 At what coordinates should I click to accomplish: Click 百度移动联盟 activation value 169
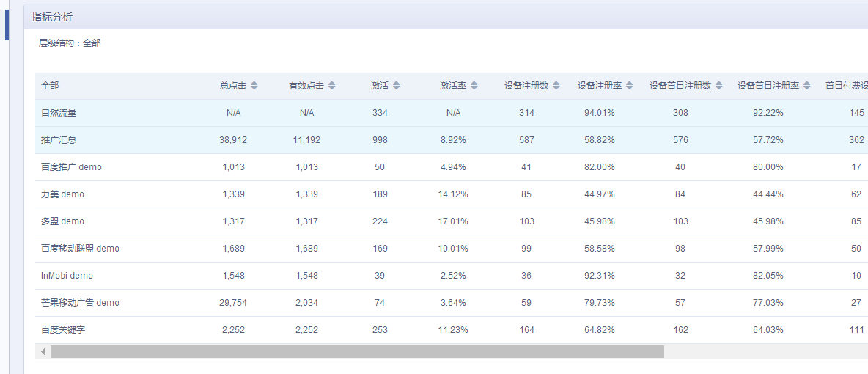pos(380,249)
